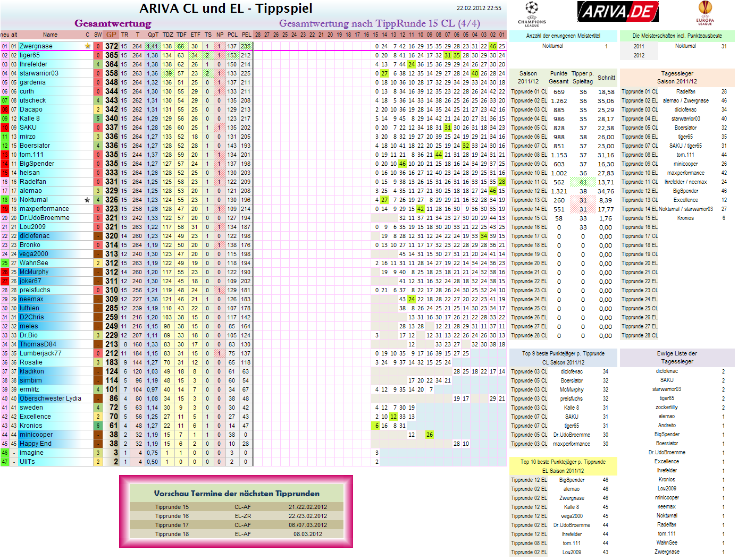
Task: Click player name 'Bronko' in the ranking
Action: [30, 245]
